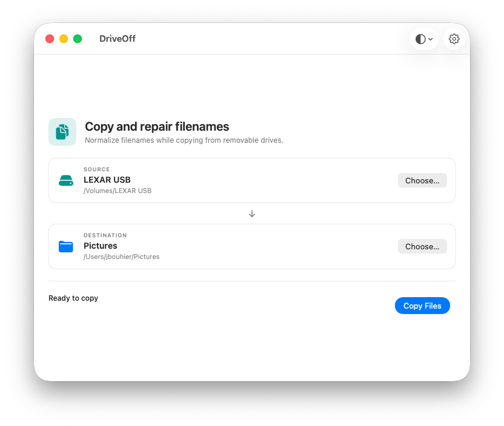Screen dimensions: 504x426
Task: Click the down arrow between source and destination
Action: [x=252, y=214]
